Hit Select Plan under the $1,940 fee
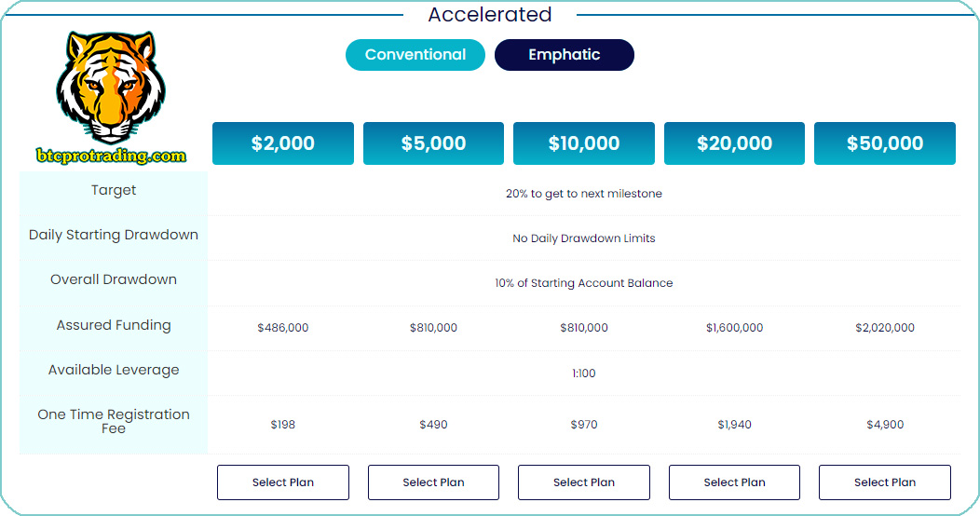This screenshot has height=516, width=980. (734, 482)
